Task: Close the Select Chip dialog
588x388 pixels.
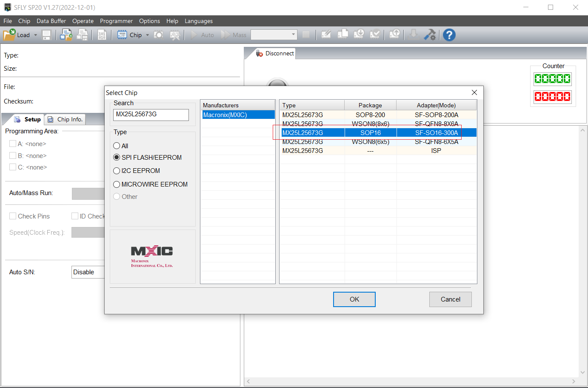Action: 474,92
